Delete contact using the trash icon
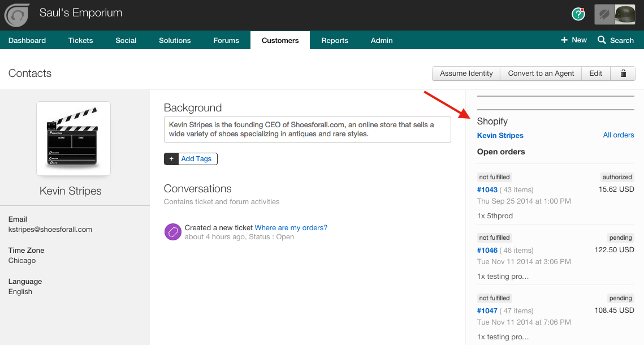644x345 pixels. (624, 74)
